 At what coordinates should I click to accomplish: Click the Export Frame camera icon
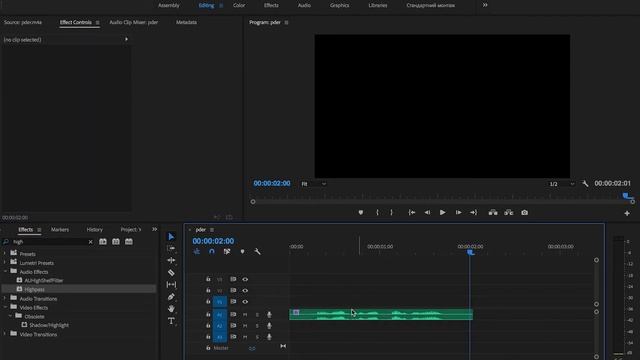pos(524,213)
